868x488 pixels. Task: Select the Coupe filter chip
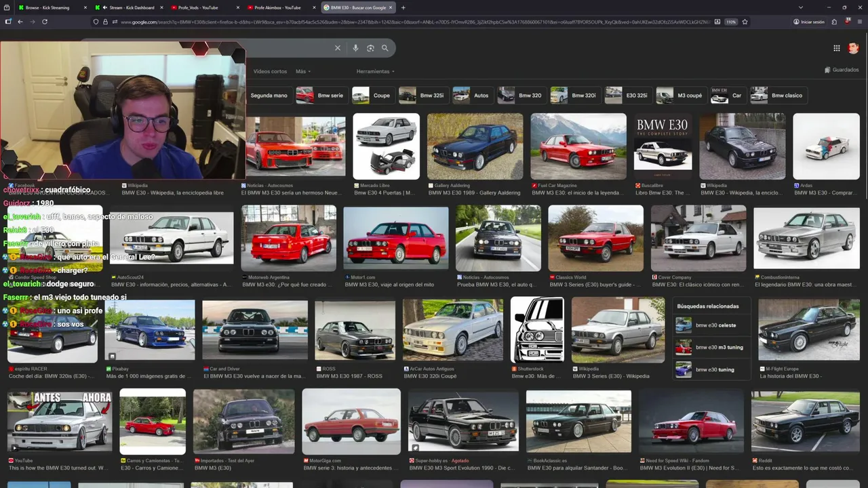373,95
